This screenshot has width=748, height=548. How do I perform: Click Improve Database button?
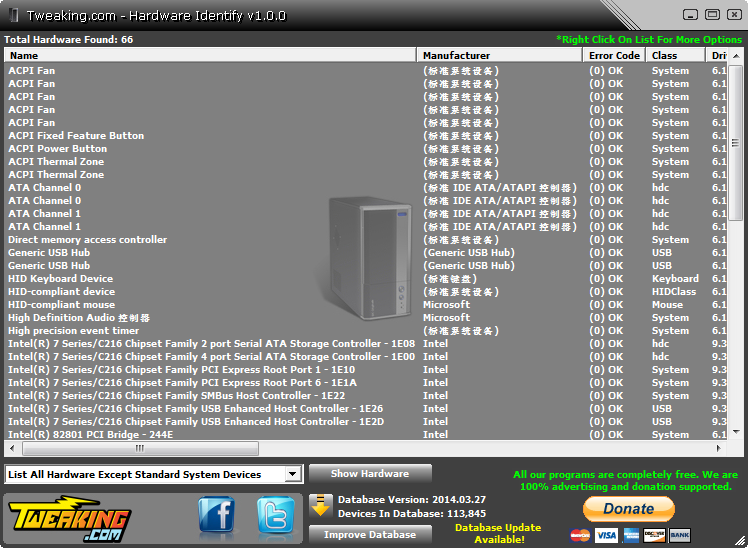coord(370,535)
